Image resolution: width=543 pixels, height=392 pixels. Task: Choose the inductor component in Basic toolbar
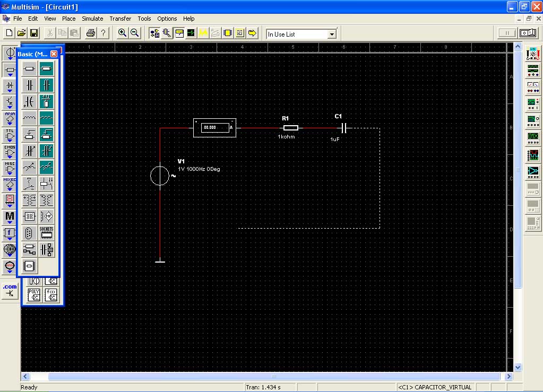(29, 118)
